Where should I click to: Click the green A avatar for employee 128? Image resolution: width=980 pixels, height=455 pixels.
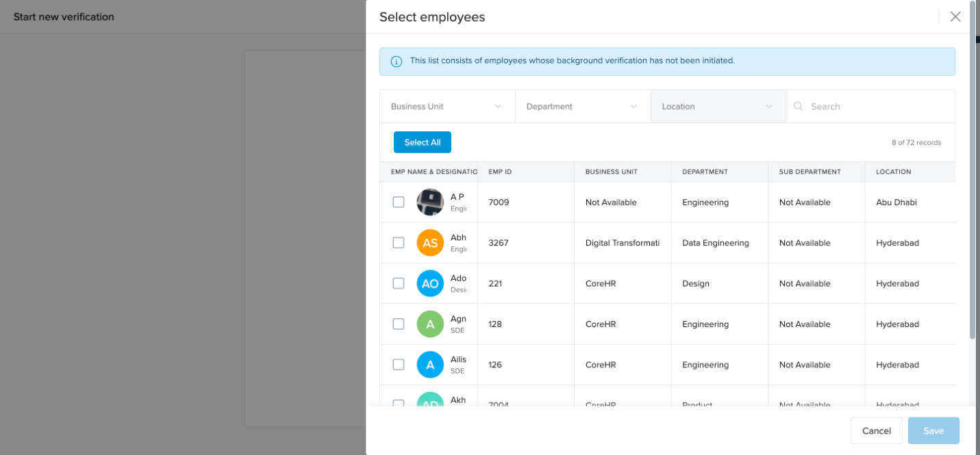coord(430,324)
